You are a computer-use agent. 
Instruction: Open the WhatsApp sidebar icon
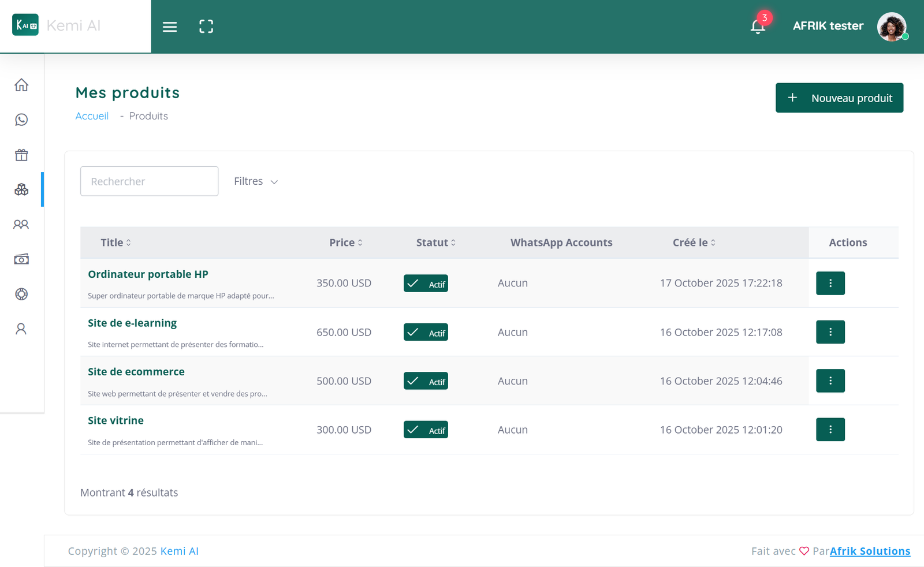(x=21, y=120)
